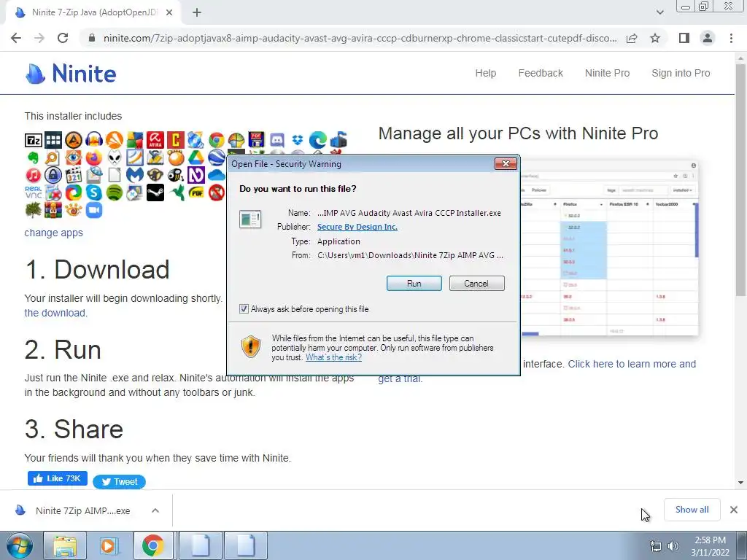747x560 pixels.
Task: Click the CCCP red C icon
Action: (x=175, y=140)
